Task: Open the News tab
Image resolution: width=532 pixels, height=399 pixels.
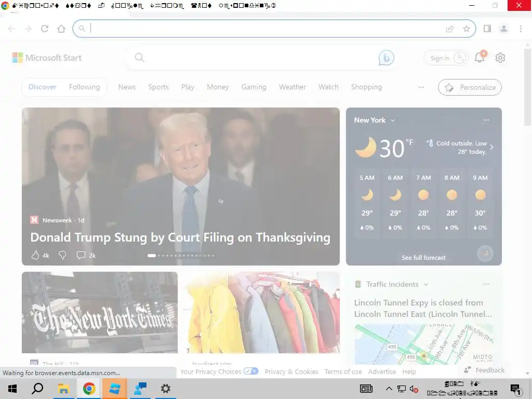Action: [127, 87]
